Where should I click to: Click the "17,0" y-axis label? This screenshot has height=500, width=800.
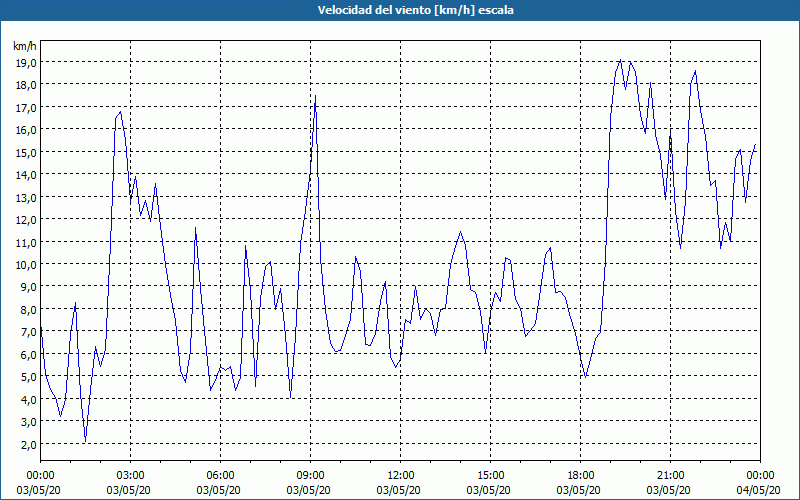26,107
